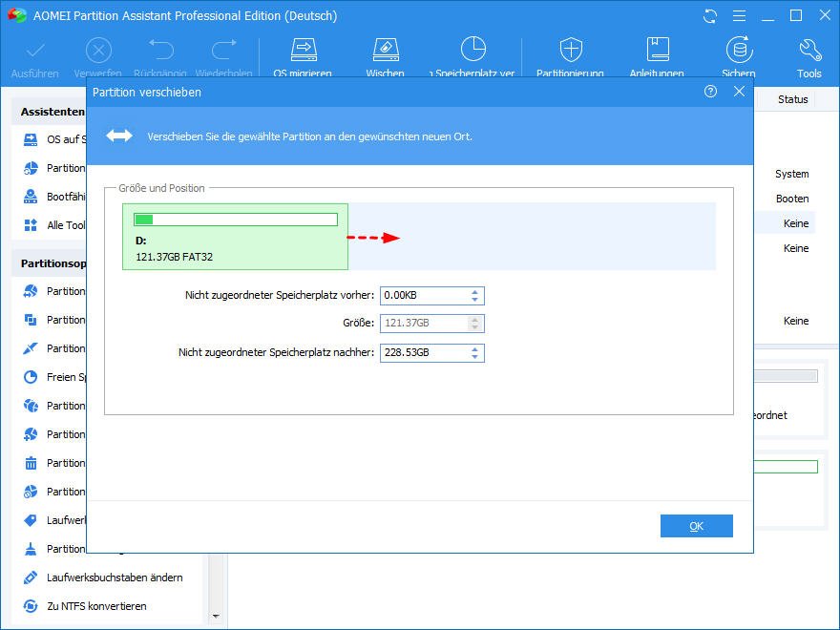This screenshot has height=630, width=840.
Task: Click the Verwerfen discard icon
Action: 98,51
